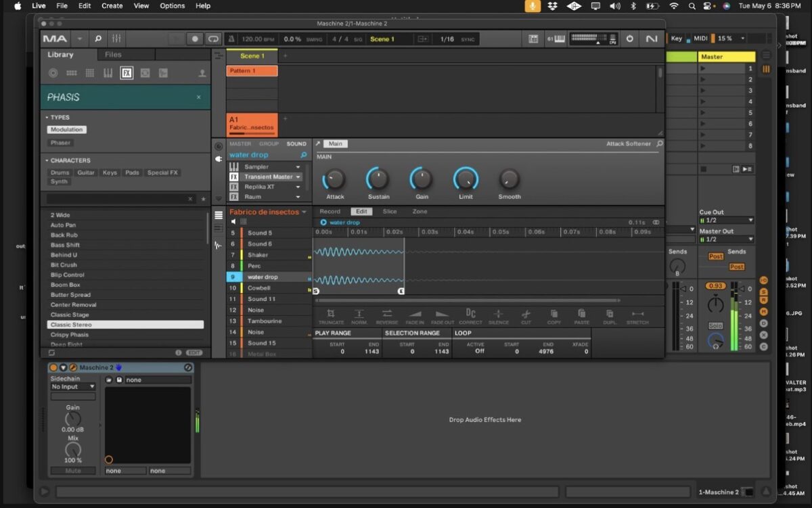Select the Modulation type tag

point(67,129)
